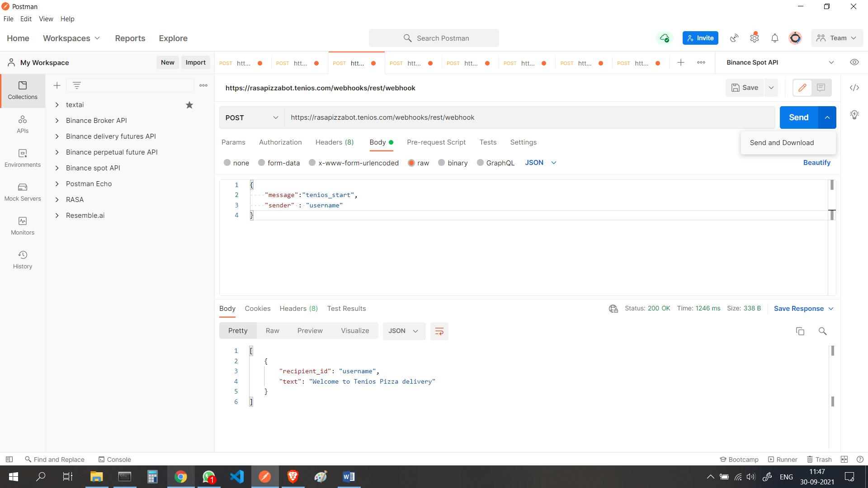
Task: Open the Collections sidebar panel
Action: (23, 90)
